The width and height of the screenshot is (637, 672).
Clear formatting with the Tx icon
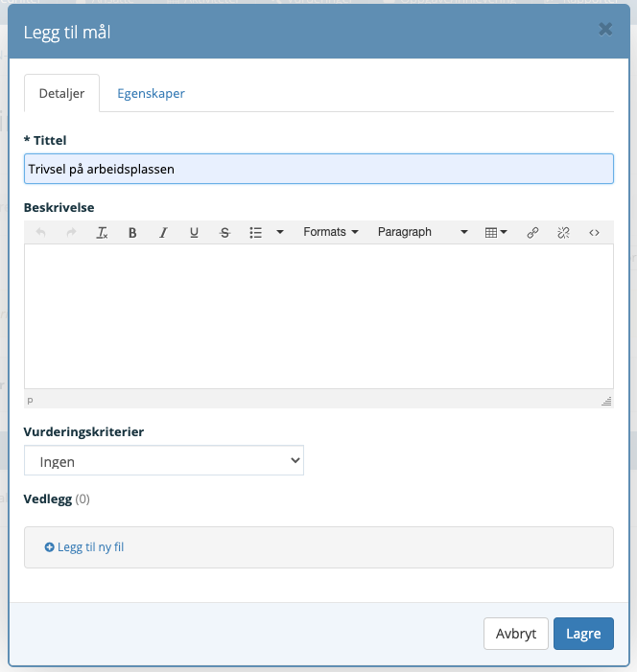coord(102,233)
